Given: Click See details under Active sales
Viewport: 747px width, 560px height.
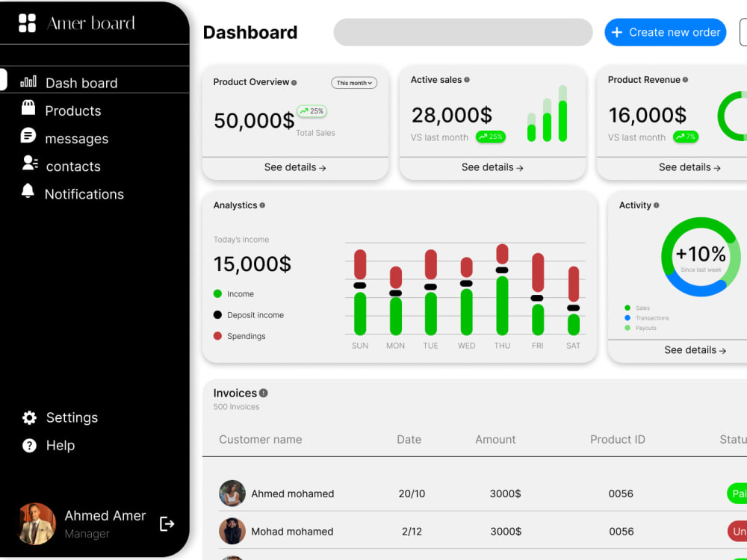Looking at the screenshot, I should (492, 167).
